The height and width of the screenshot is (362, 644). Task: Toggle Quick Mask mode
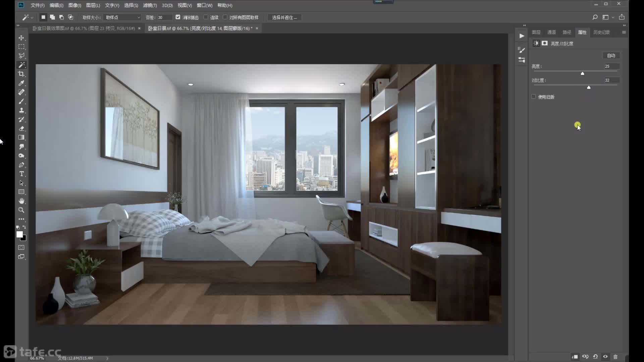tap(21, 247)
